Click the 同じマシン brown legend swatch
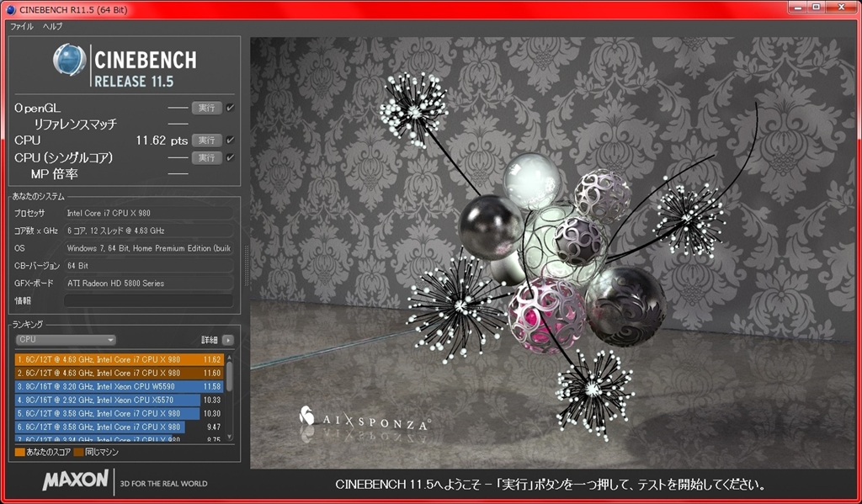This screenshot has width=862, height=504. [x=78, y=453]
